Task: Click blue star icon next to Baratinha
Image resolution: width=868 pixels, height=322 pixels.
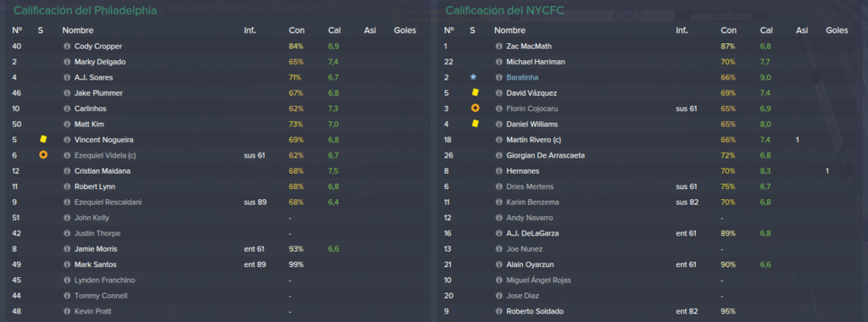Action: click(473, 77)
